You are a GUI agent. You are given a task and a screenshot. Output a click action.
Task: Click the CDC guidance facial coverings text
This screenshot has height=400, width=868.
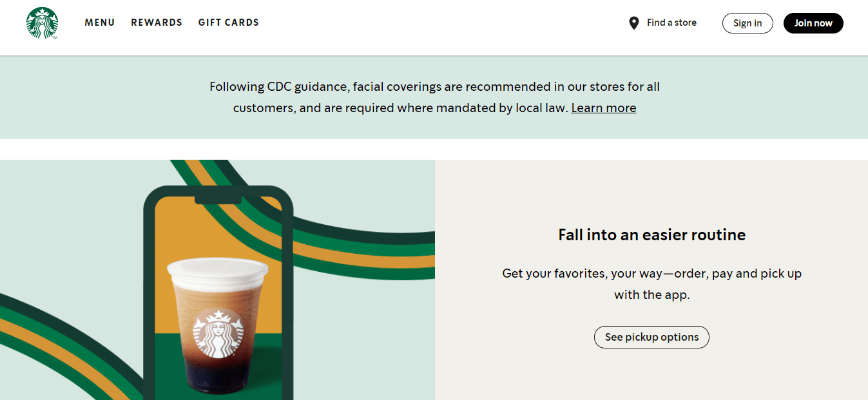tap(434, 97)
